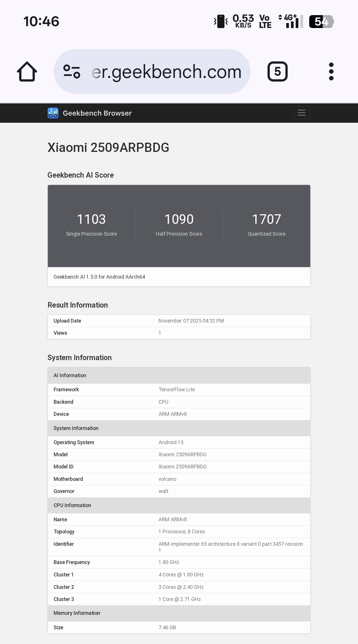Open the tab switcher showing 5 tabs

tap(277, 72)
